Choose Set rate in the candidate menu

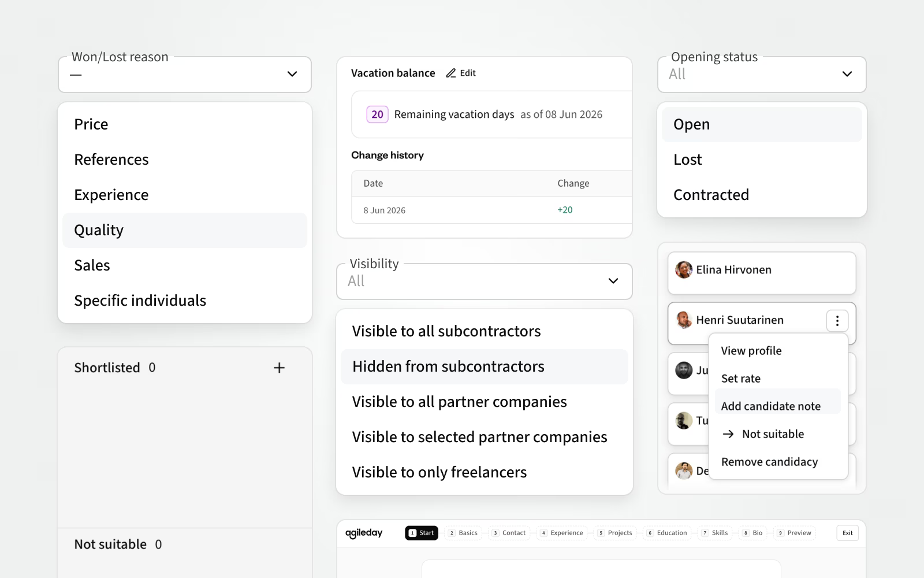(x=778, y=379)
